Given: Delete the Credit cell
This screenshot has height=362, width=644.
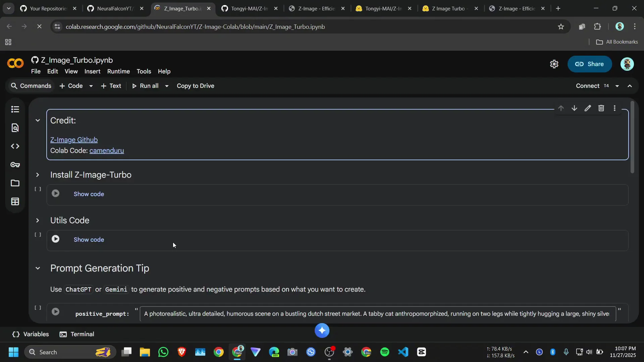Looking at the screenshot, I should pos(601,108).
